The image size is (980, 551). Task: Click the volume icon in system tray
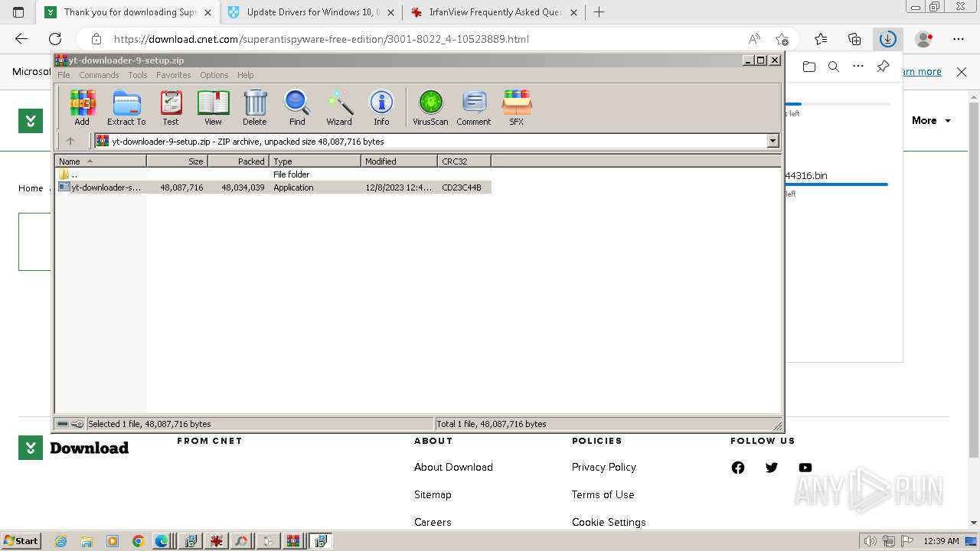coord(869,541)
